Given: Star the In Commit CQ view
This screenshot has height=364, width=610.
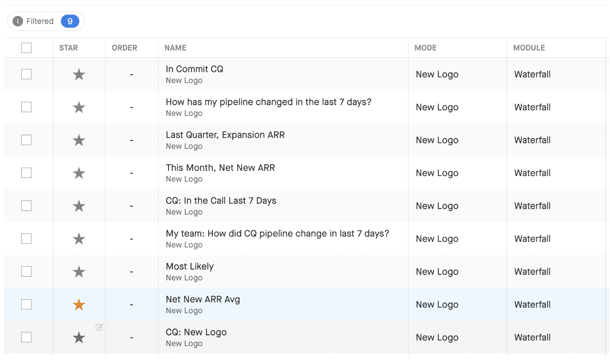Looking at the screenshot, I should (79, 74).
